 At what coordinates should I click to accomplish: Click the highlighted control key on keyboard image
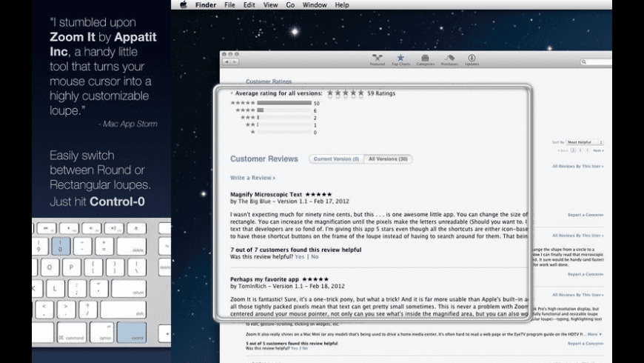[132, 332]
